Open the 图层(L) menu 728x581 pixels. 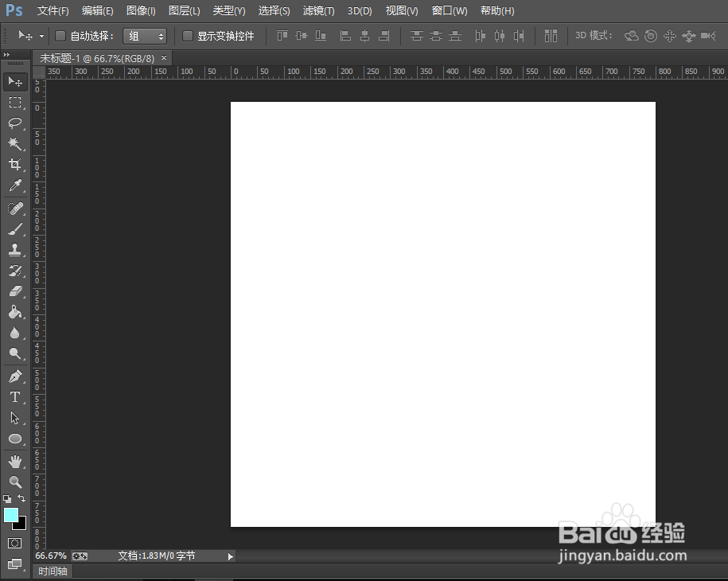pyautogui.click(x=185, y=10)
